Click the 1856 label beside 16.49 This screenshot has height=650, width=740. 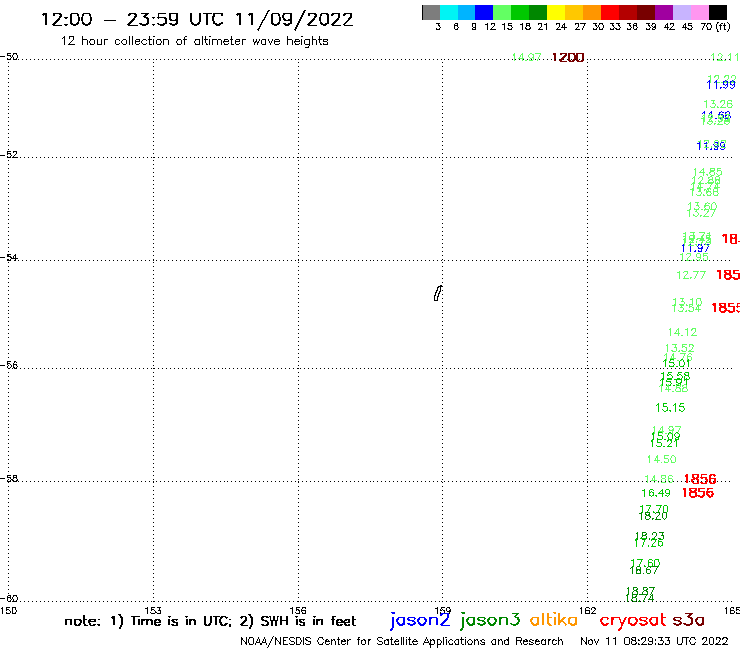[698, 493]
